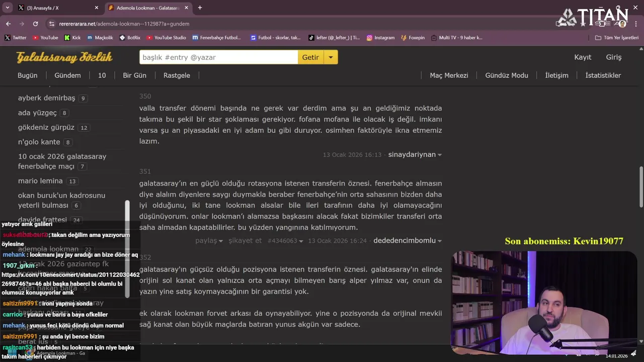Select the 10 menu item

click(x=102, y=75)
